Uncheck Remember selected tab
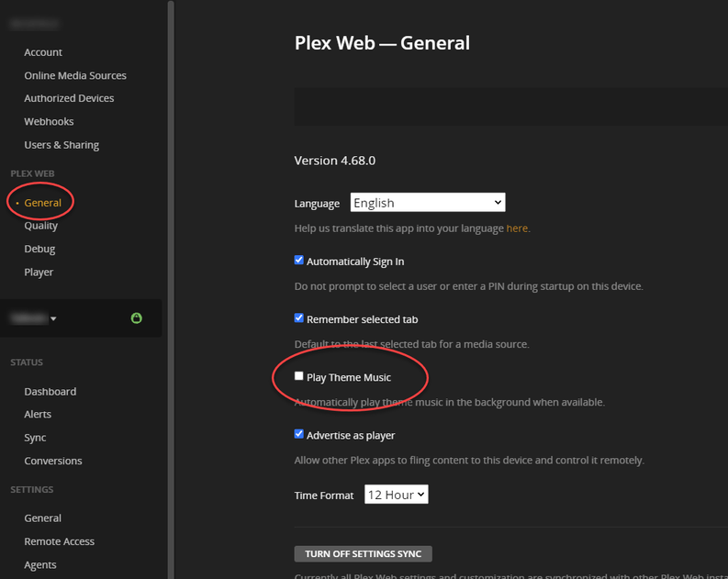Viewport: 728px width, 579px height. click(299, 318)
